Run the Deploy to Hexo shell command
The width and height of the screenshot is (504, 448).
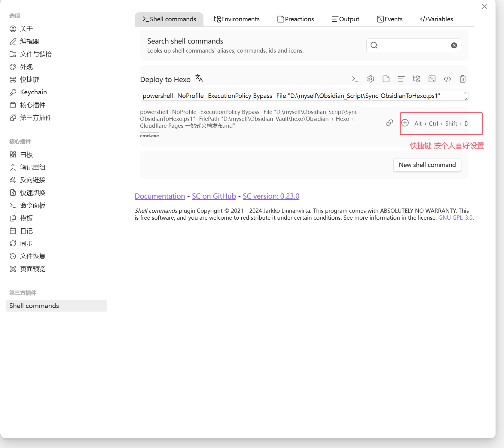click(x=355, y=79)
